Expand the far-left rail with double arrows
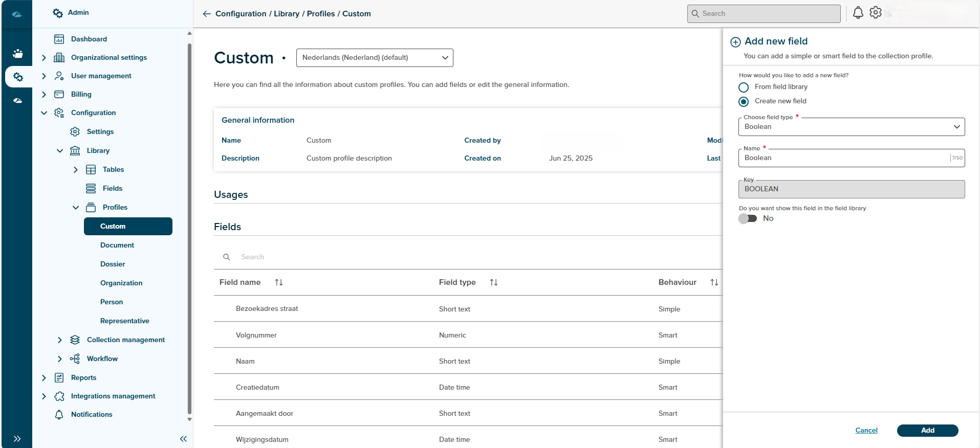The image size is (980, 448). click(17, 439)
